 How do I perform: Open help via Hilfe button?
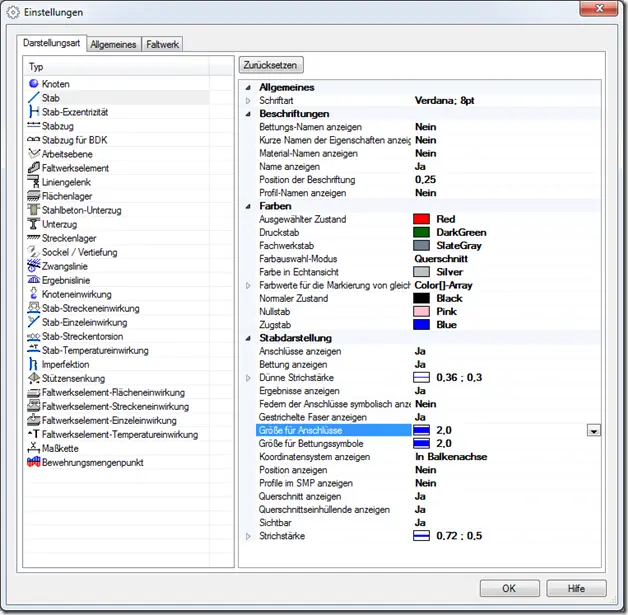[576, 588]
